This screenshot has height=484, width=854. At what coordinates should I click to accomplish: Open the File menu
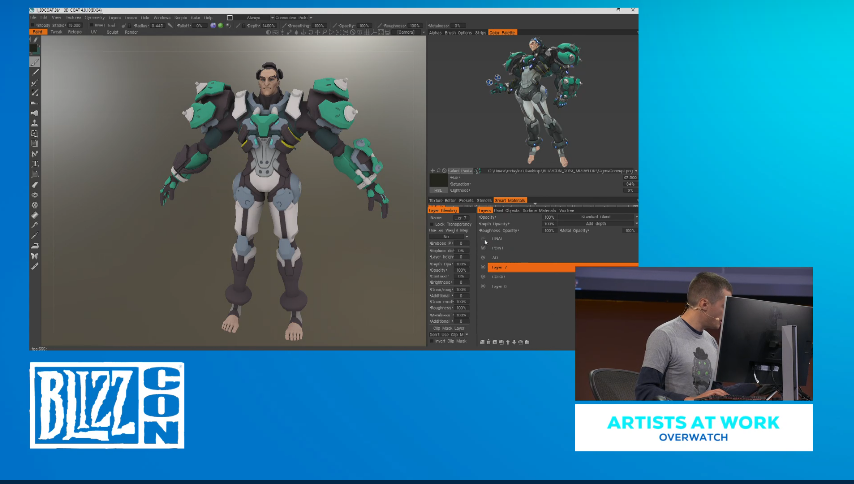pyautogui.click(x=34, y=17)
